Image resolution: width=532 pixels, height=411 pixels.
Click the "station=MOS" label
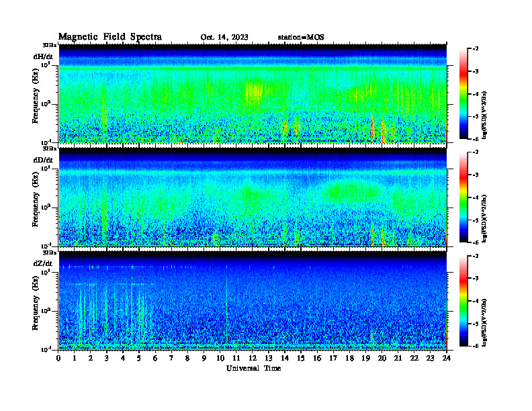tap(301, 38)
